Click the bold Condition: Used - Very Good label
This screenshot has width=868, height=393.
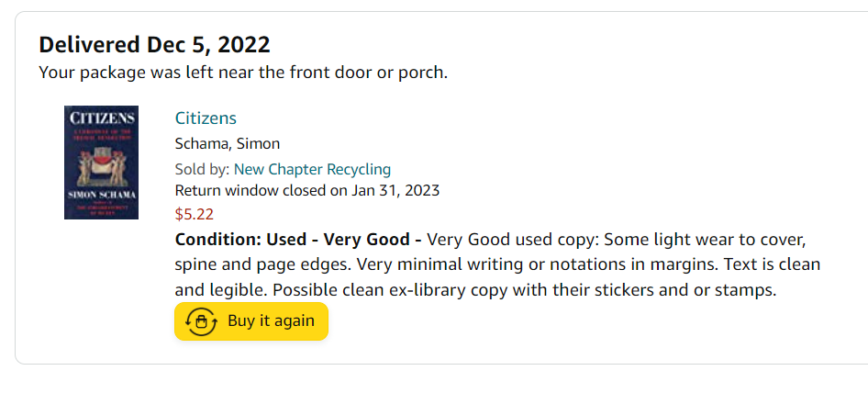click(297, 241)
